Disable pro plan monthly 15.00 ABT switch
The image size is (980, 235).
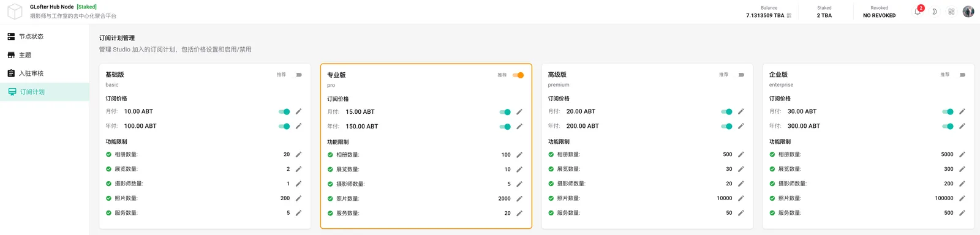pos(505,112)
